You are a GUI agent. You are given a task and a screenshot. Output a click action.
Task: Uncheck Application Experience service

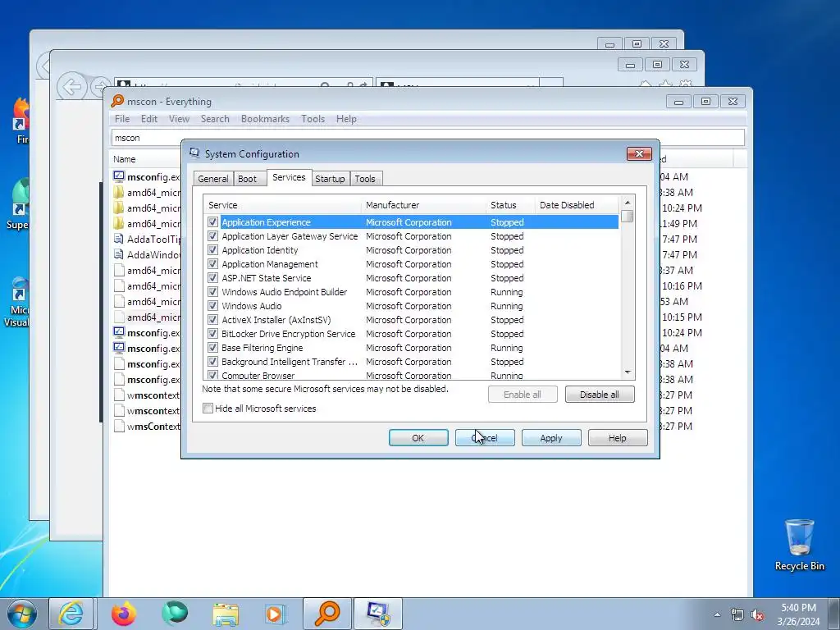coord(212,221)
